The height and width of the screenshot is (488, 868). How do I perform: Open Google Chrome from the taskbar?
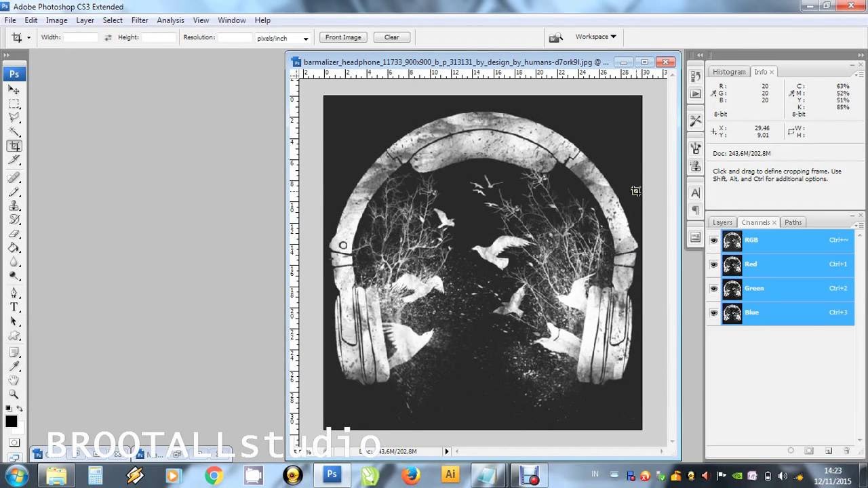tap(214, 476)
